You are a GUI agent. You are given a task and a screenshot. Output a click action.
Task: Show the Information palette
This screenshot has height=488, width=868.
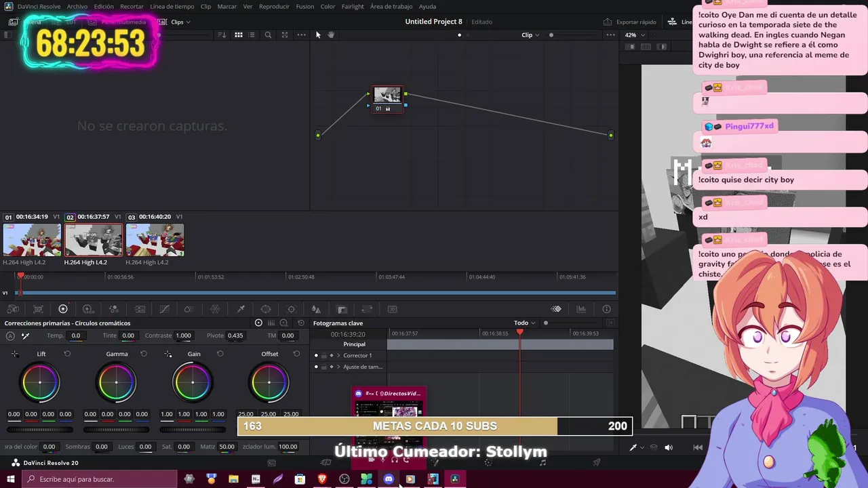coord(606,309)
